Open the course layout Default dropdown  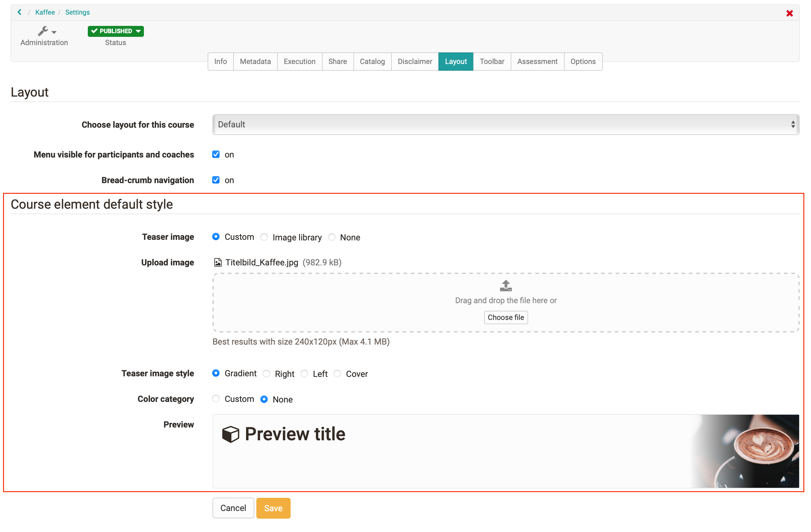pos(505,125)
